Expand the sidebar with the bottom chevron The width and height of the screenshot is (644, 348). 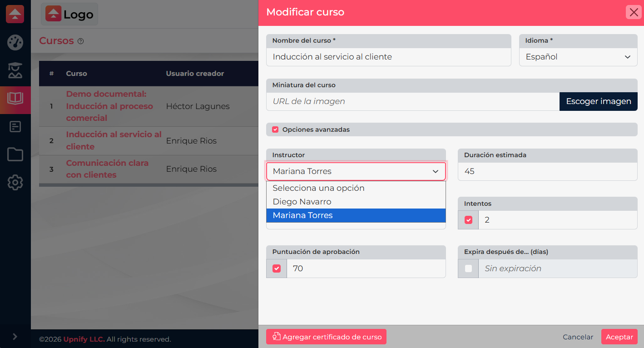[15, 337]
